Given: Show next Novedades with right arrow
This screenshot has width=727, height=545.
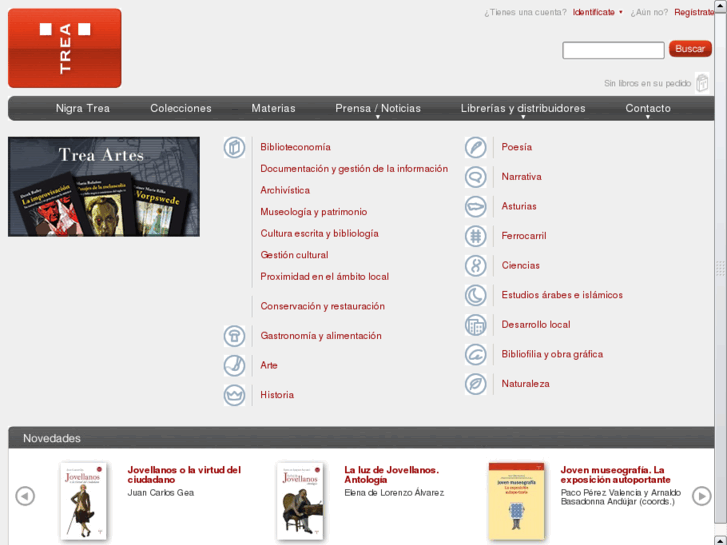Looking at the screenshot, I should 701,496.
